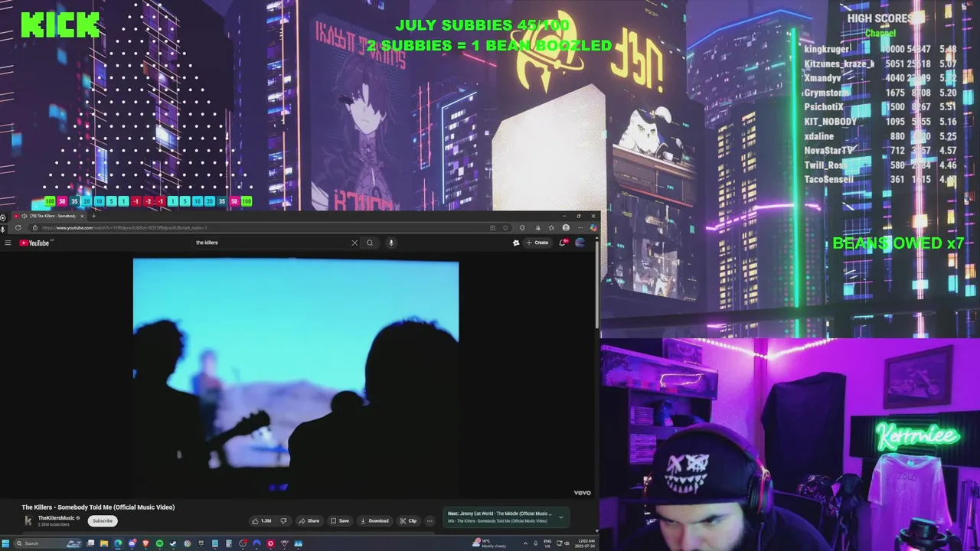Open the Windows Start menu

(5, 543)
